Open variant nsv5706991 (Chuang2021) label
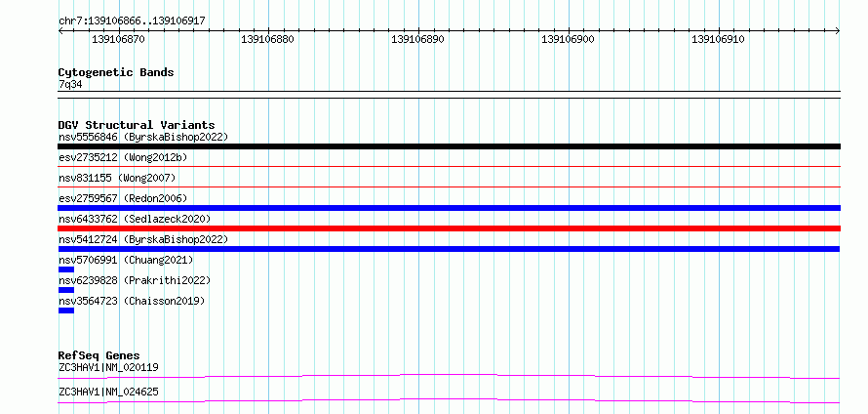The image size is (868, 414). pos(126,260)
